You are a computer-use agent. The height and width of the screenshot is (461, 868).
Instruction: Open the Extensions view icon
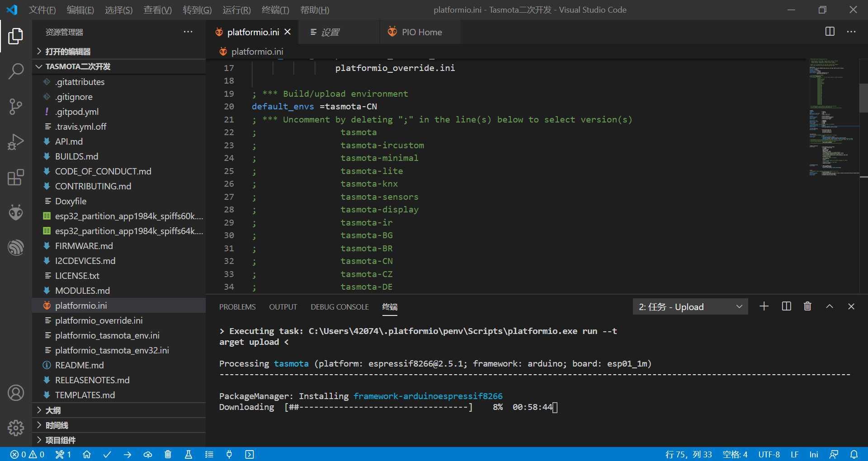pos(16,177)
